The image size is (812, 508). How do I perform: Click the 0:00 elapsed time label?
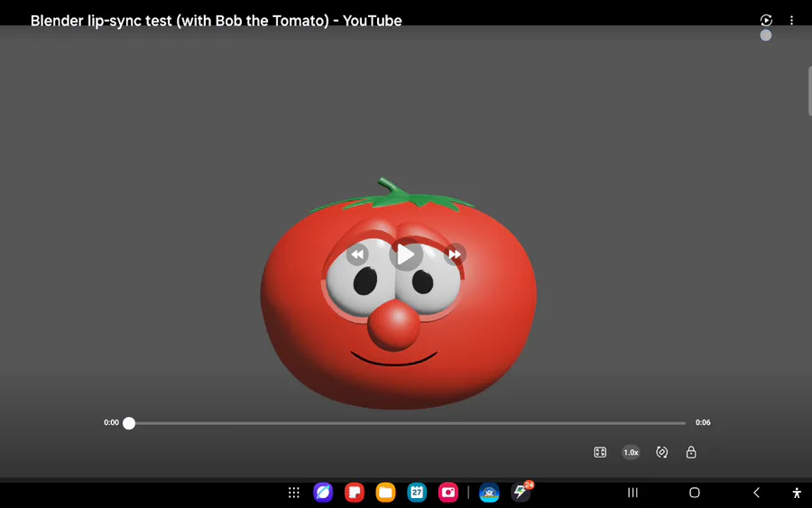(111, 422)
